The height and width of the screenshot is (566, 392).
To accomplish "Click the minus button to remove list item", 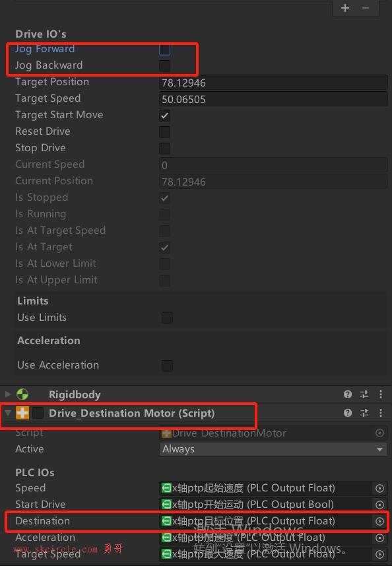I will [366, 8].
